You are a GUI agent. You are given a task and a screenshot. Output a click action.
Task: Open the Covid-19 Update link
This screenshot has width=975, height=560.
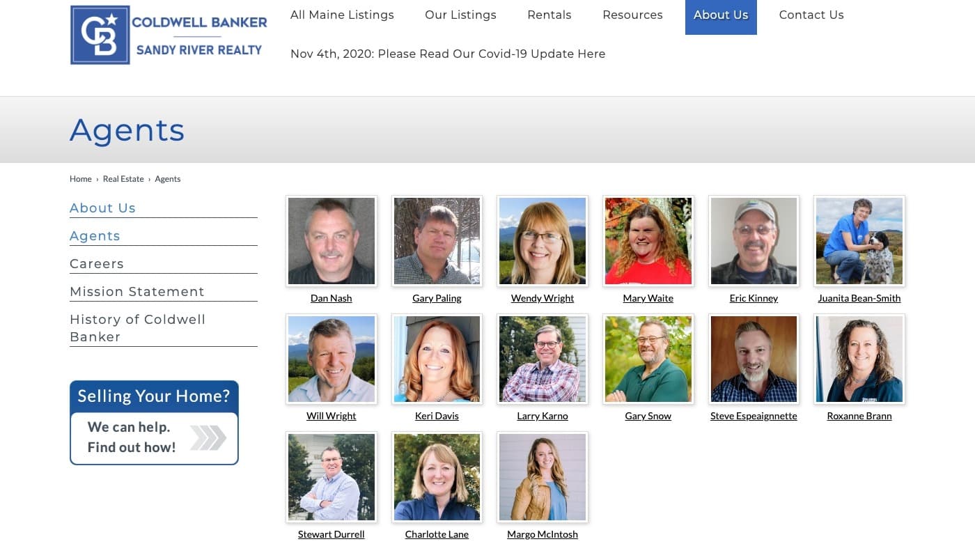448,54
